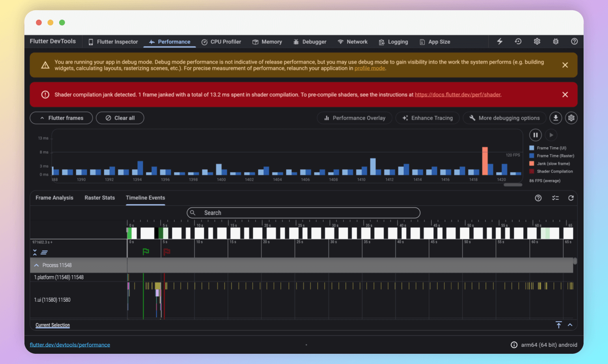Click the error circle icon in red banner
This screenshot has width=608, height=364.
45,95
